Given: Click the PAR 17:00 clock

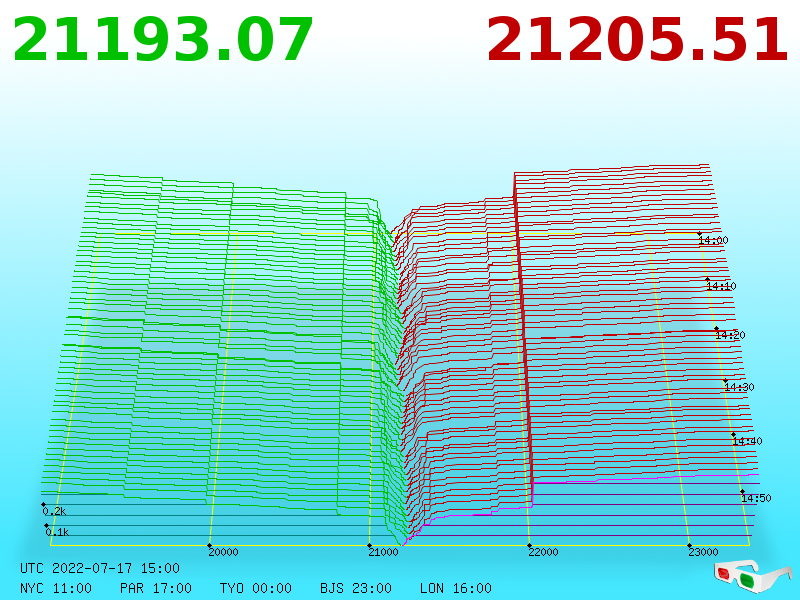Looking at the screenshot, I should pos(156,588).
